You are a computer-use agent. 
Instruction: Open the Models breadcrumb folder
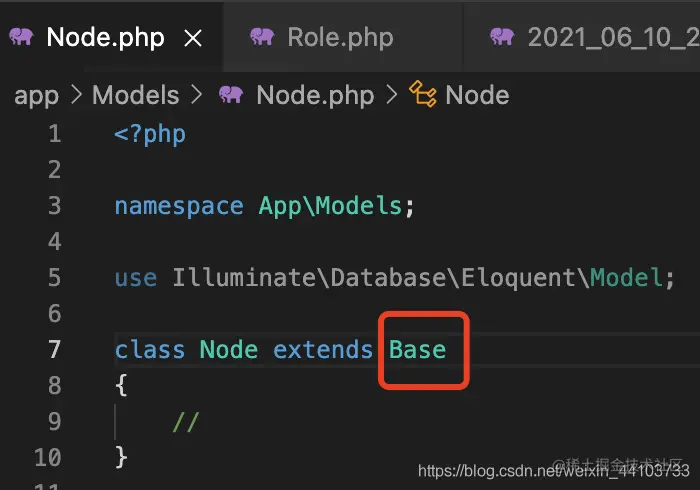pos(136,95)
